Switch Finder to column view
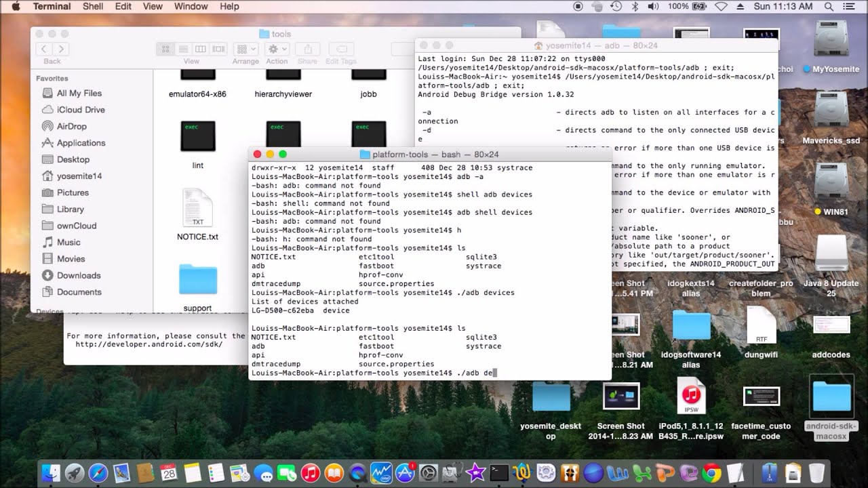The width and height of the screenshot is (868, 488). [x=201, y=49]
